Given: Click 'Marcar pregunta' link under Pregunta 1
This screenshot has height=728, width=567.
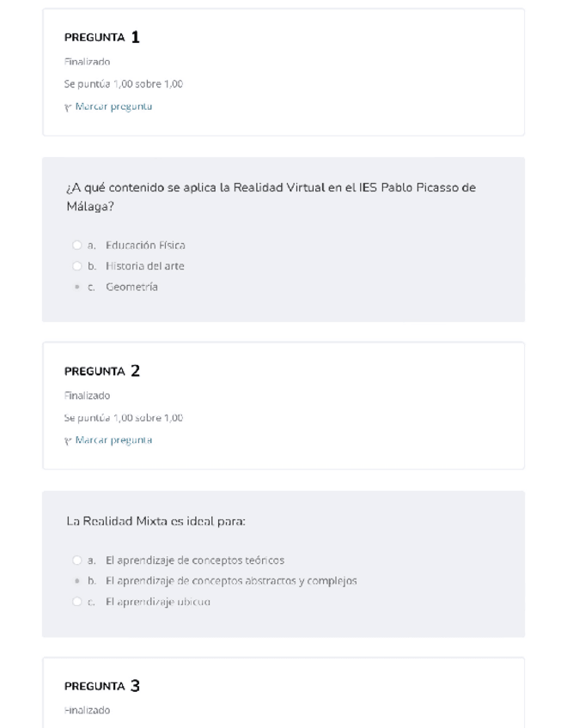Looking at the screenshot, I should 113,106.
